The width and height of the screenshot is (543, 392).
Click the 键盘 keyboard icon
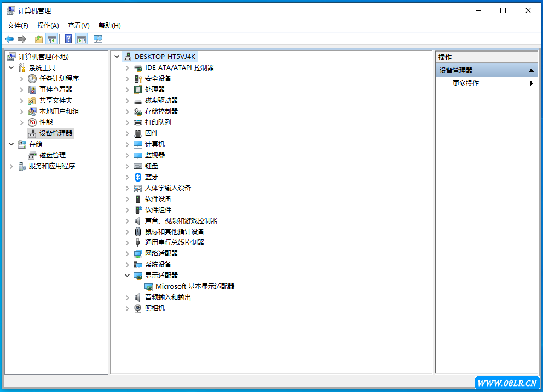138,166
